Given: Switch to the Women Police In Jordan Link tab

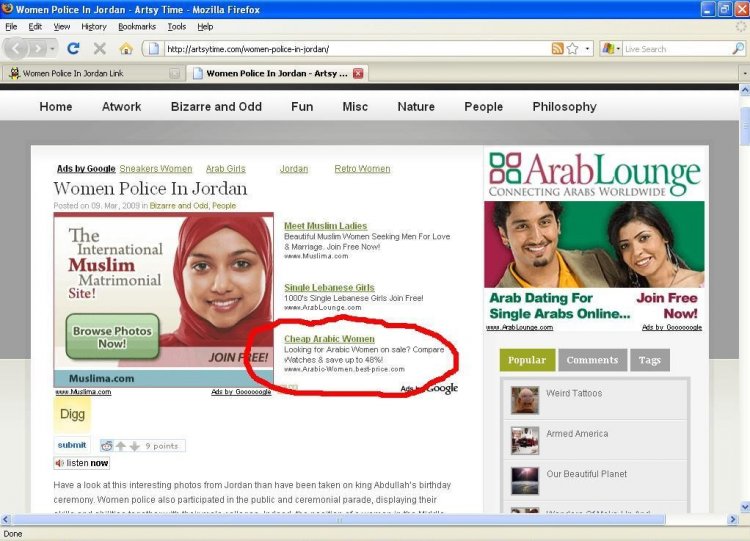Looking at the screenshot, I should coord(93,73).
